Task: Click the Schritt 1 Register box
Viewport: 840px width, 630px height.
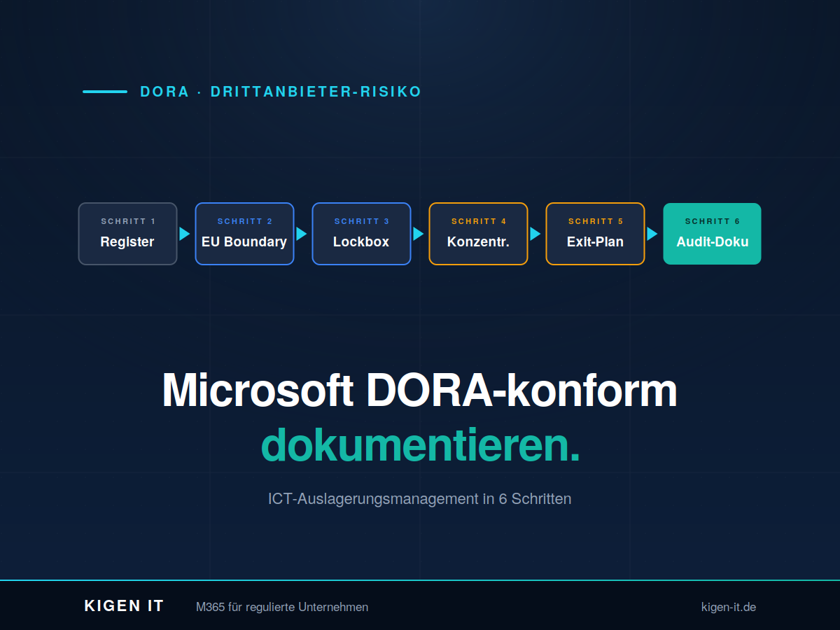Action: click(x=127, y=234)
